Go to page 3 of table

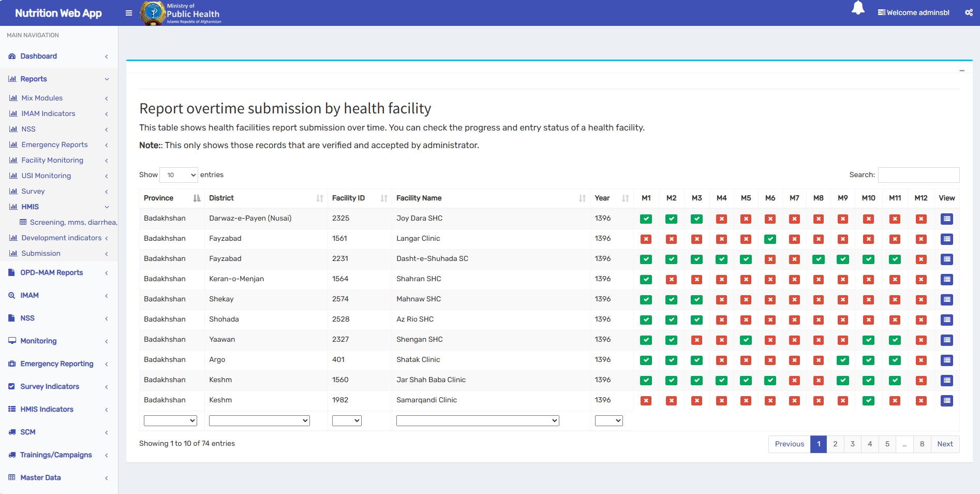tap(852, 444)
